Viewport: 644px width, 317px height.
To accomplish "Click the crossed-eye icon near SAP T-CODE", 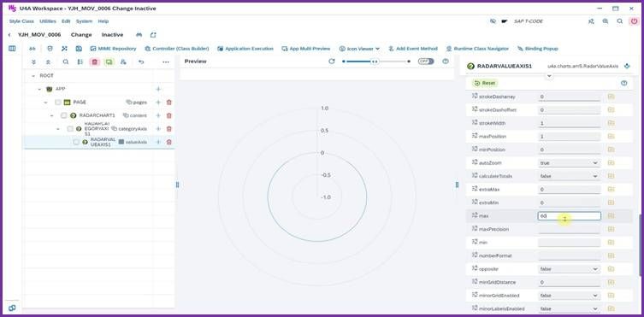I will pos(493,21).
